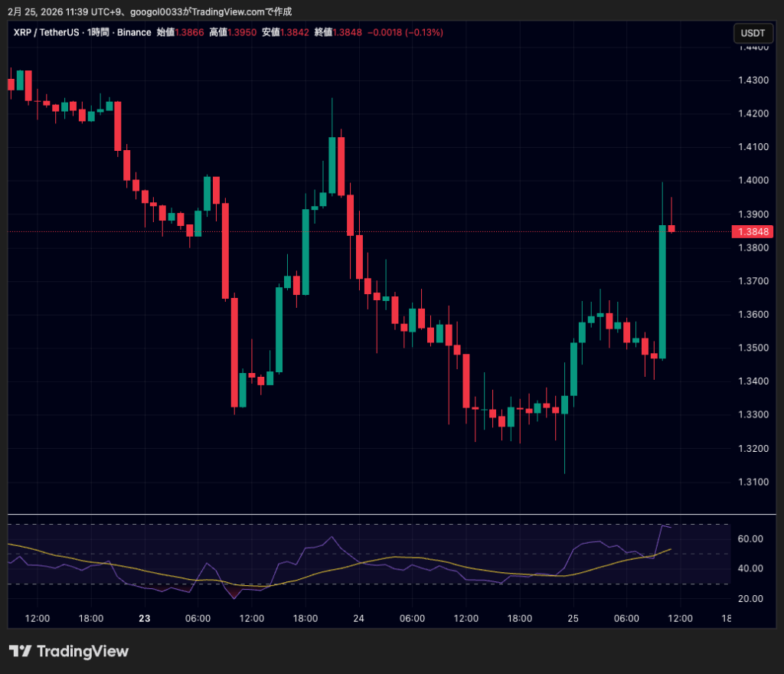This screenshot has height=674, width=784.
Task: Click date label 24 on time axis
Action: [359, 618]
